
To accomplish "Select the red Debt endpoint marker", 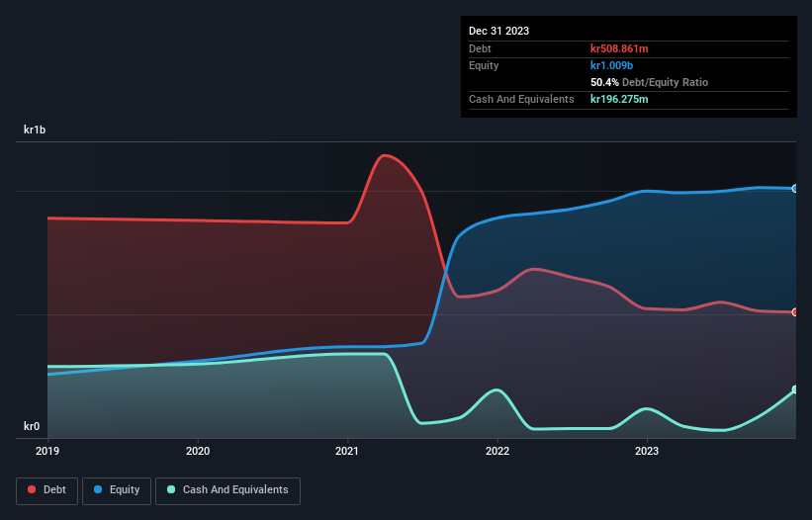I will (x=795, y=312).
